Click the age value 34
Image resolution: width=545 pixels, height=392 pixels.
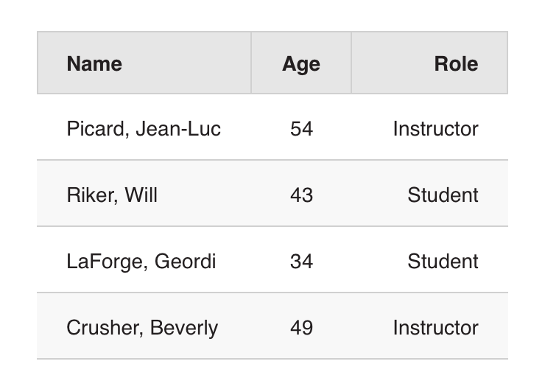coord(301,262)
